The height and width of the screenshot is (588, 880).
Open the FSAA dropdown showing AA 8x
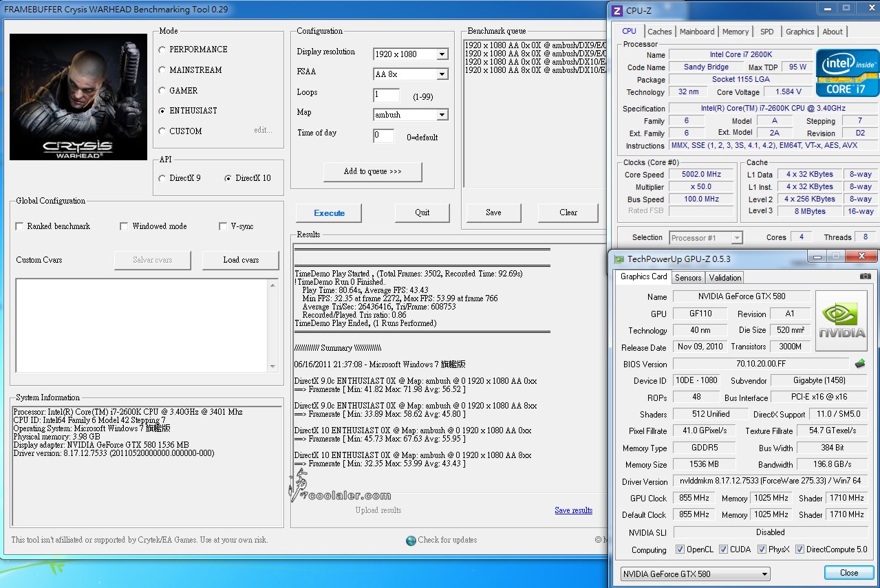click(x=411, y=74)
